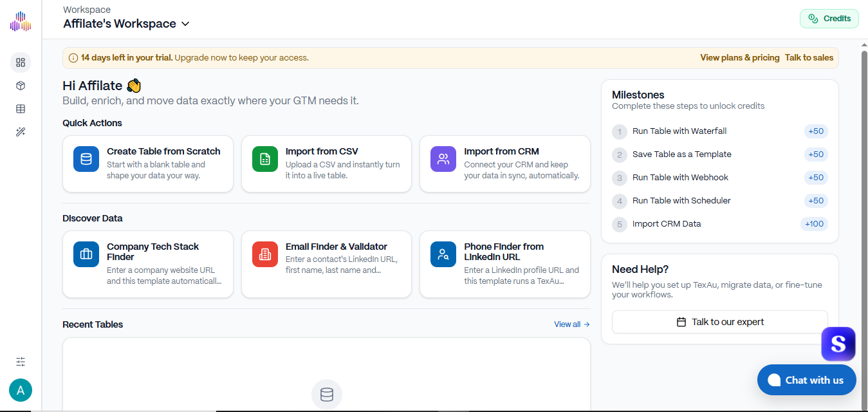Open the magic wand icon in sidebar

[x=21, y=132]
